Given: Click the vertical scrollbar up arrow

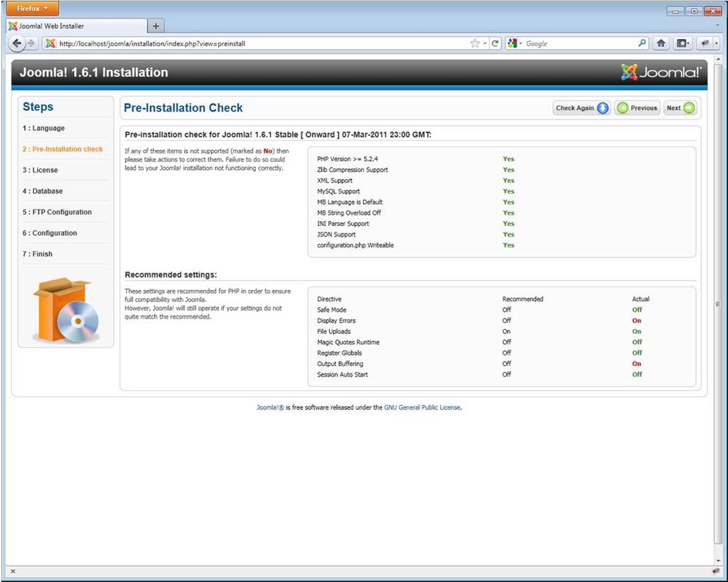Looking at the screenshot, I should pos(718,60).
